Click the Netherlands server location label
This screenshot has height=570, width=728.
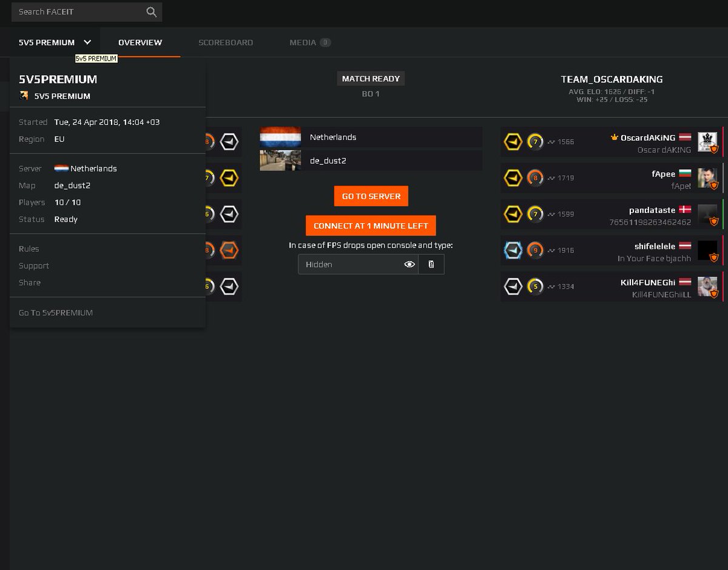pos(333,137)
